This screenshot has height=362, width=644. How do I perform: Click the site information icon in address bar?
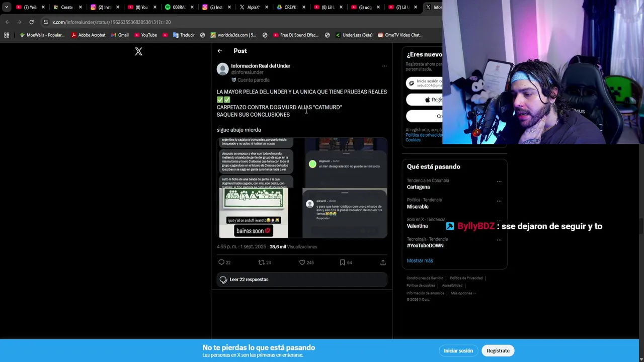click(46, 22)
